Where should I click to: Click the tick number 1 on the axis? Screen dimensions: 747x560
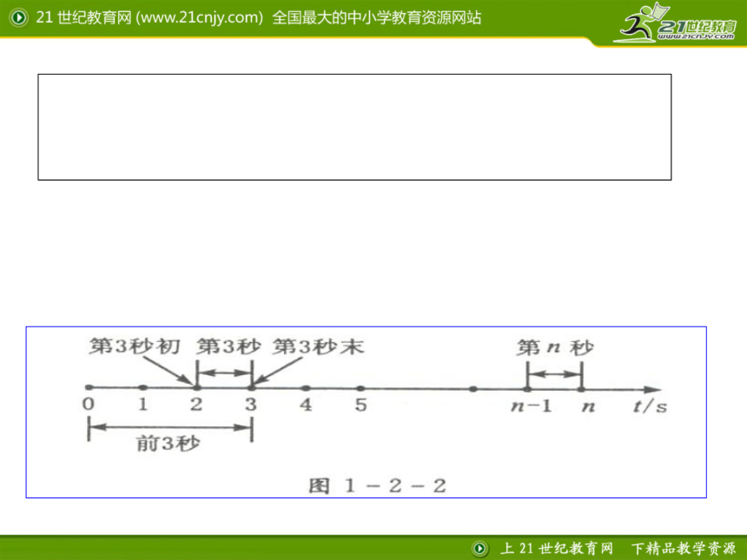142,405
